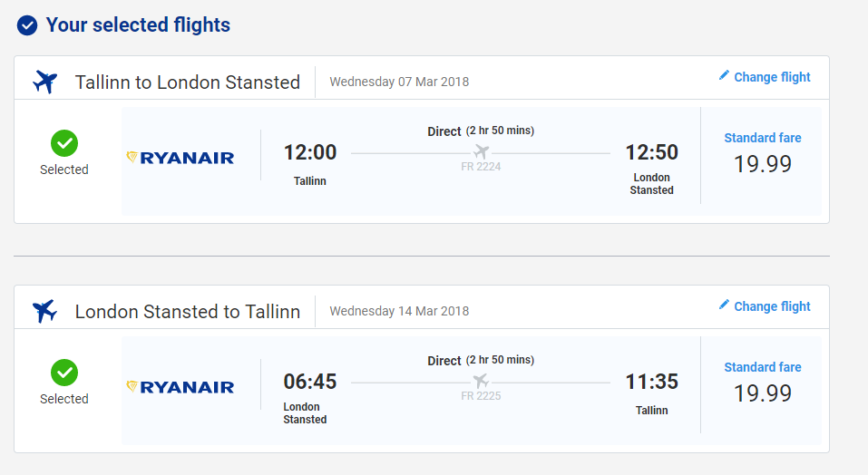Click the 12:00 Tallinn departure time
The image size is (868, 475).
pyautogui.click(x=310, y=152)
